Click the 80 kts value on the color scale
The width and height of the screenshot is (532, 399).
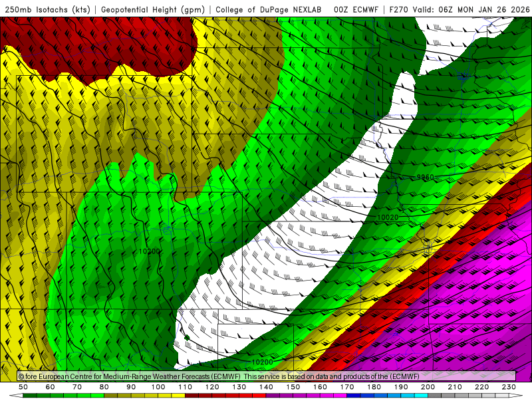point(104,387)
